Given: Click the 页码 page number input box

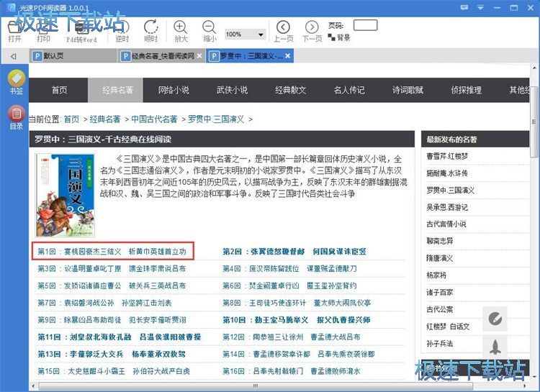Looking at the screenshot, I should pyautogui.click(x=365, y=25).
